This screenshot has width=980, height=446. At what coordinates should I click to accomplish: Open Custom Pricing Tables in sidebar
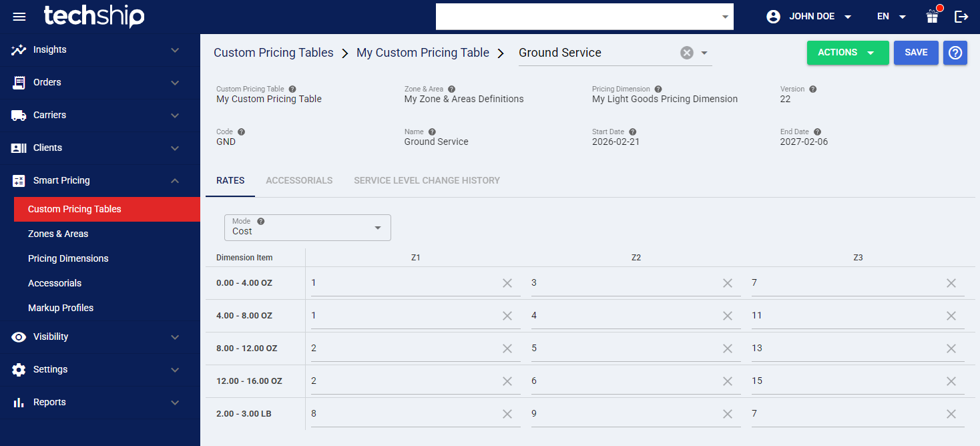[107, 209]
